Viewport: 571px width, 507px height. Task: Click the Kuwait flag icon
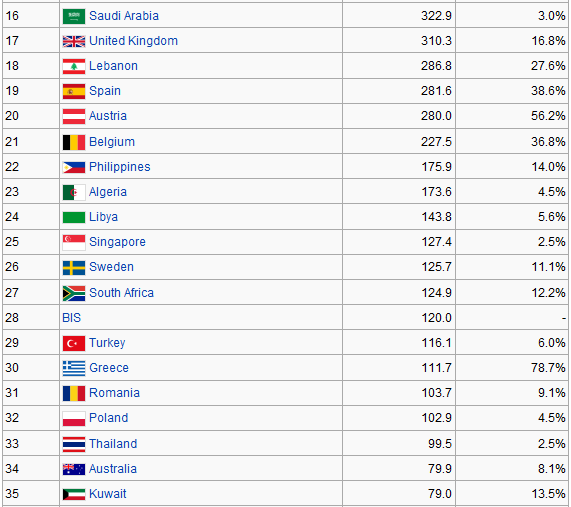(x=74, y=495)
